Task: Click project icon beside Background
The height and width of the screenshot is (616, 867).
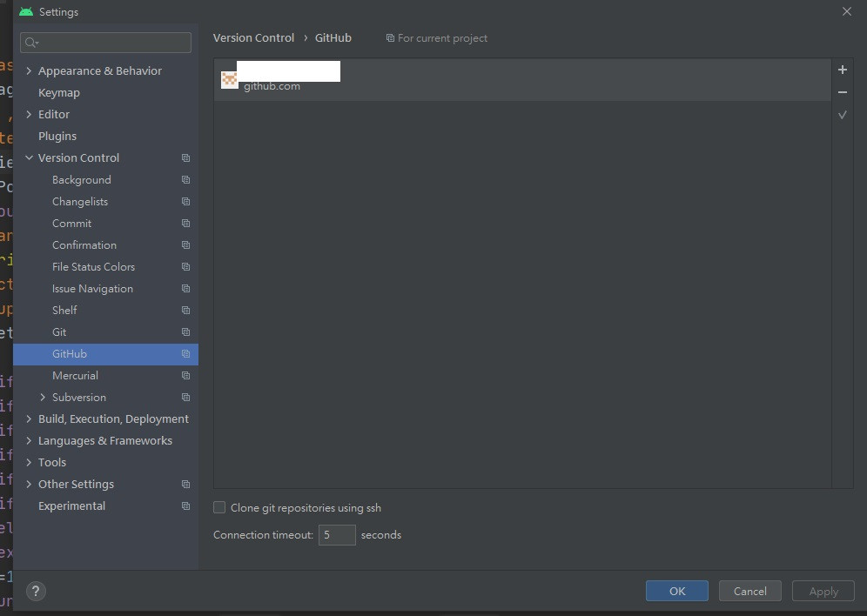Action: coord(185,179)
